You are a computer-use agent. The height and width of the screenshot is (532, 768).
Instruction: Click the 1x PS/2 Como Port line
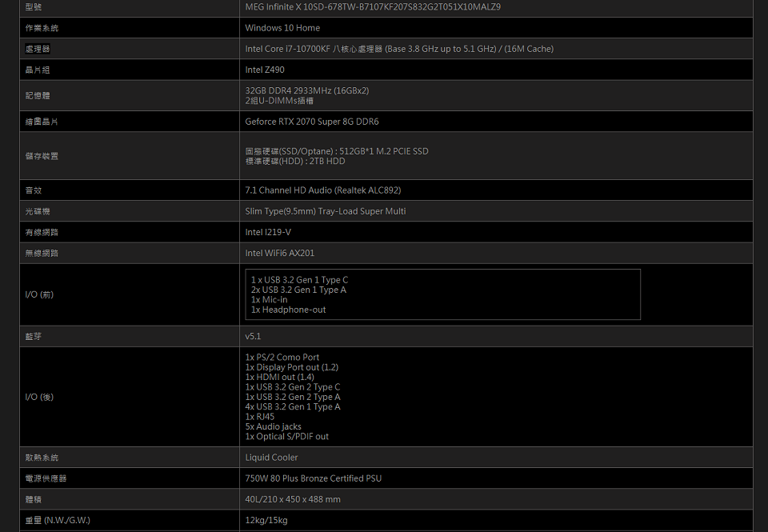282,357
